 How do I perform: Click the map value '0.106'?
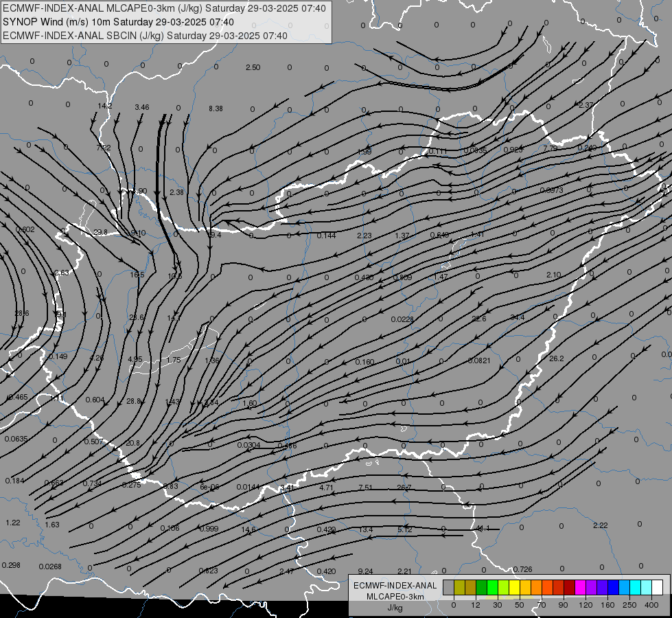coord(170,528)
